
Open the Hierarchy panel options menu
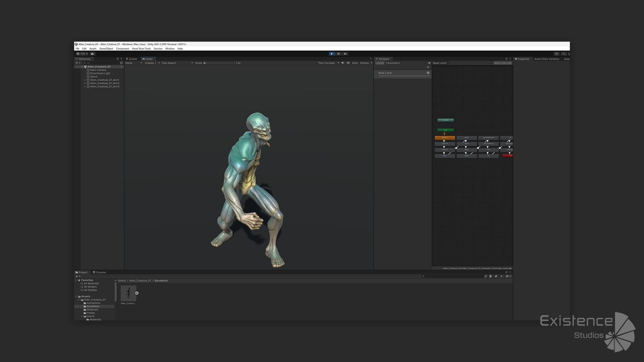pos(121,59)
